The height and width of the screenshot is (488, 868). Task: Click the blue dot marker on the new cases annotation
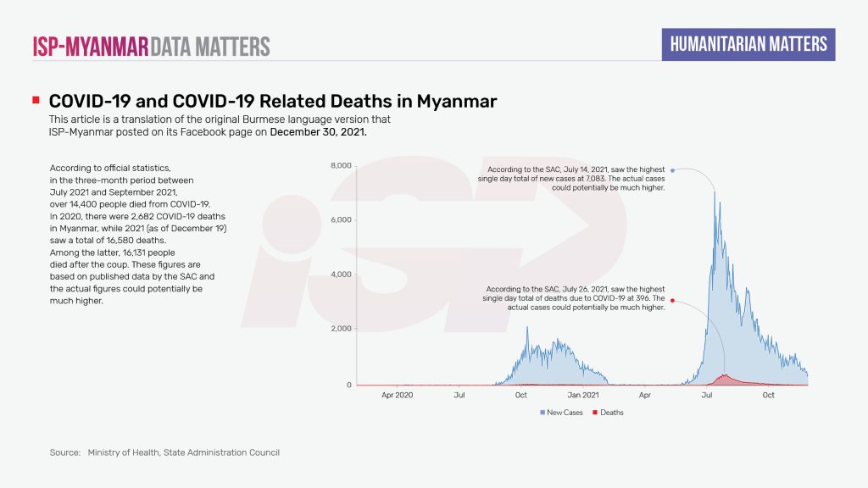pyautogui.click(x=672, y=169)
